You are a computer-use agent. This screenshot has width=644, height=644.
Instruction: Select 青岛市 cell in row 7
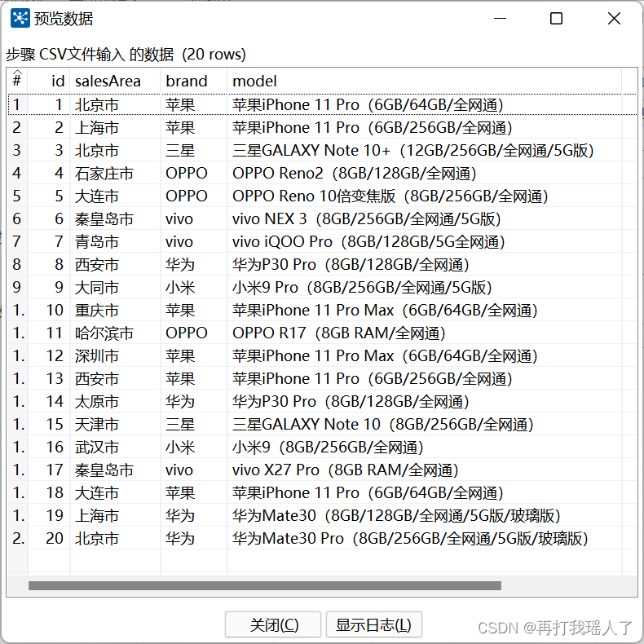(x=115, y=241)
